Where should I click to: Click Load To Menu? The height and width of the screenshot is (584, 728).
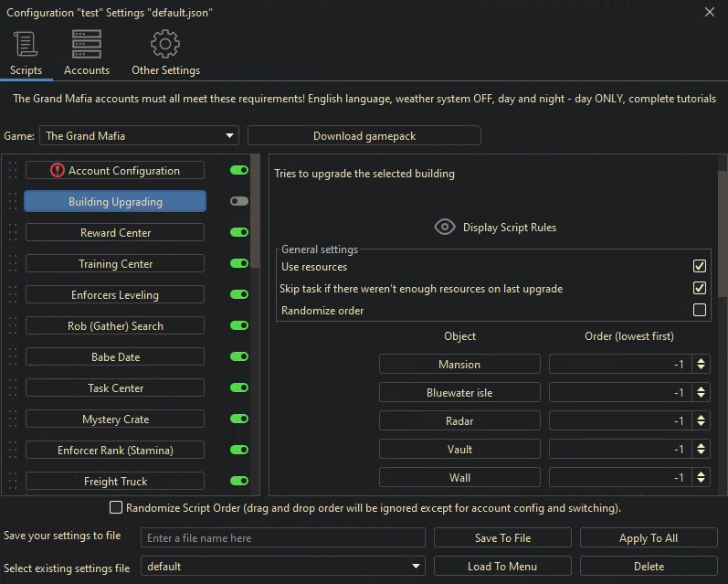click(502, 567)
